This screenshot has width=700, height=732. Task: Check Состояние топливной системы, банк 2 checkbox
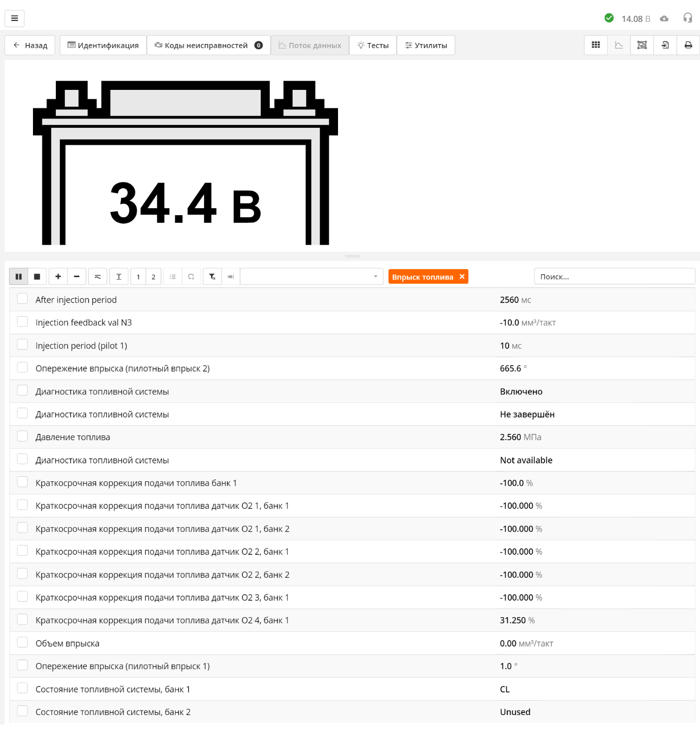(22, 711)
